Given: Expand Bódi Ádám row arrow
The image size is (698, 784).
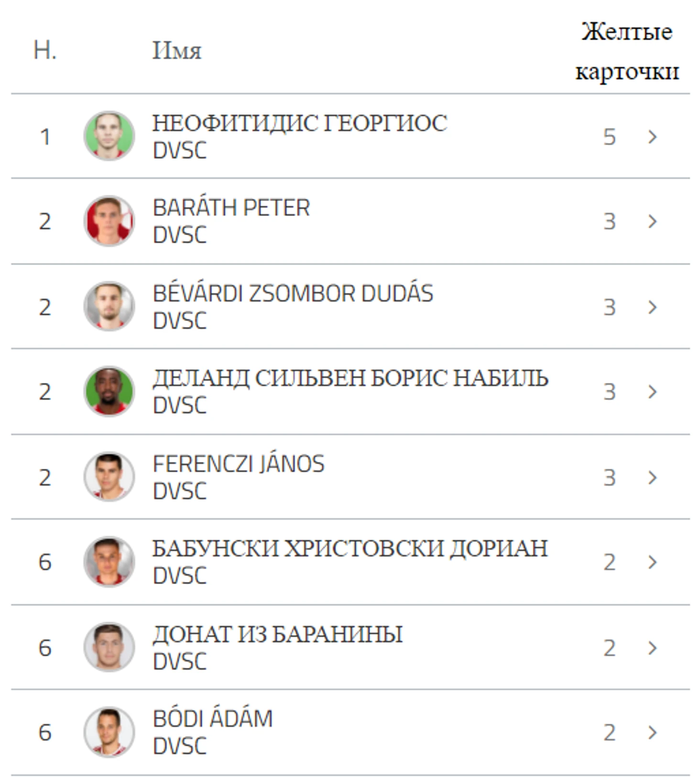Looking at the screenshot, I should (652, 732).
